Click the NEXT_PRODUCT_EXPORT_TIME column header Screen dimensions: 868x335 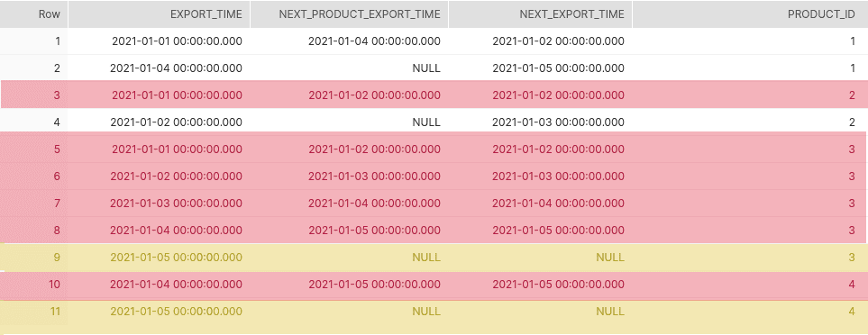click(350, 14)
